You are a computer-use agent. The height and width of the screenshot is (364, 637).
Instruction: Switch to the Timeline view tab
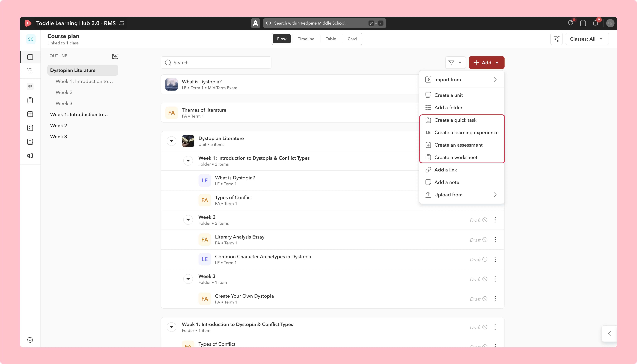pos(306,39)
